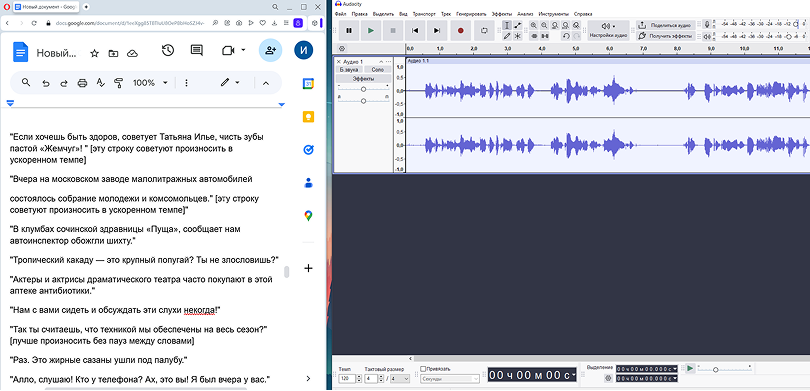The image size is (810, 391).
Task: Toggle Соло on track Аудио 1
Action: (x=378, y=69)
